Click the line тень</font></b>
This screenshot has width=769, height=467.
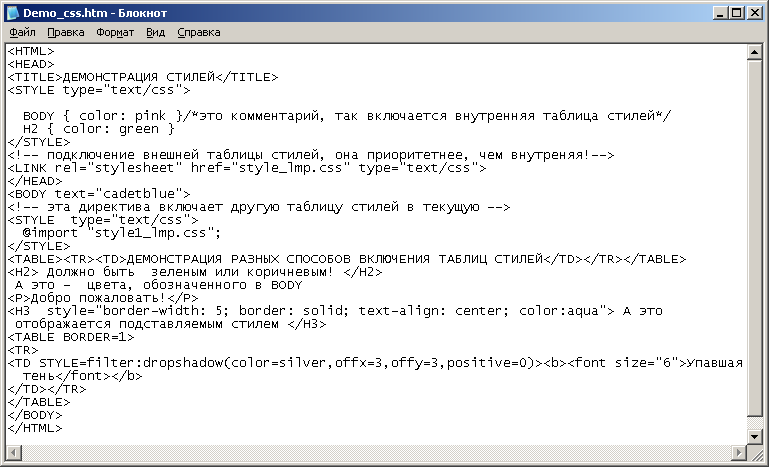(x=82, y=376)
